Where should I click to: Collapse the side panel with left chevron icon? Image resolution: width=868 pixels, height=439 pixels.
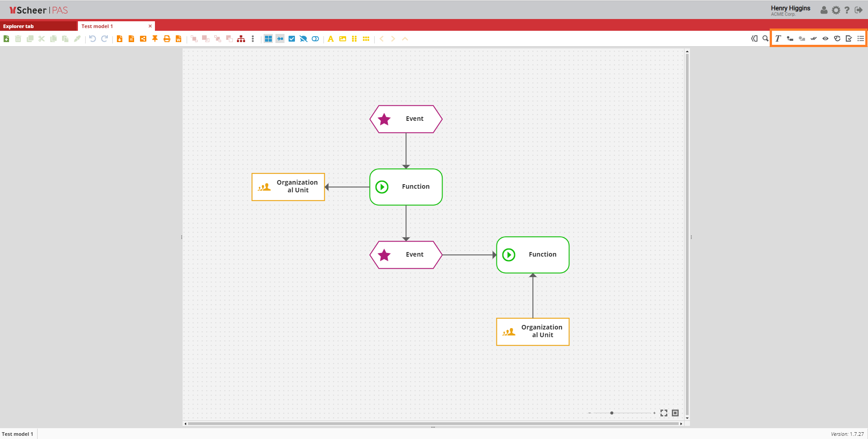[x=754, y=38]
